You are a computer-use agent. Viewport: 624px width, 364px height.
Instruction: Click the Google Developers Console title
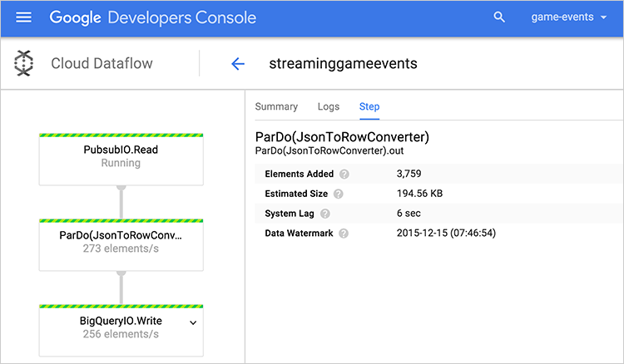click(153, 17)
